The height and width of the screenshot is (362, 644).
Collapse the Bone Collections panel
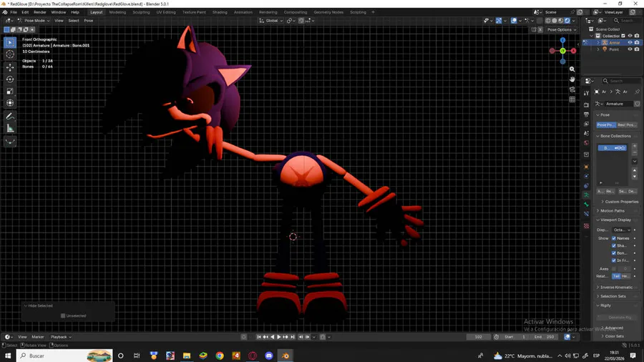tap(614, 136)
